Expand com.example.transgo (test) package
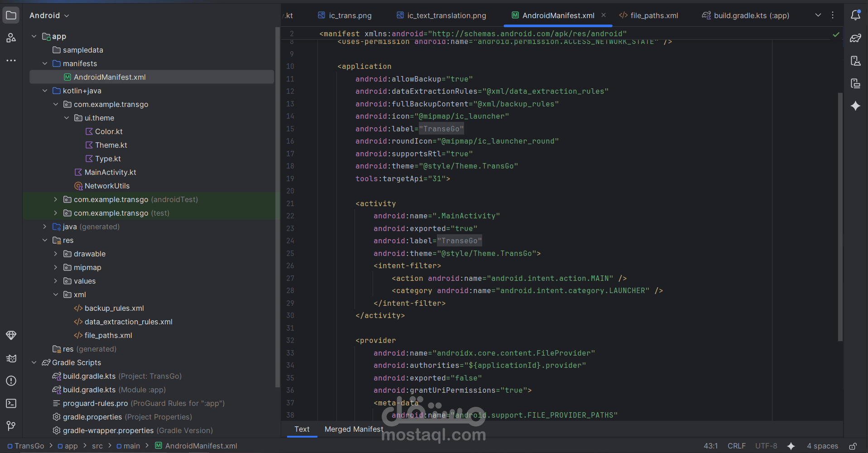 [x=56, y=213]
